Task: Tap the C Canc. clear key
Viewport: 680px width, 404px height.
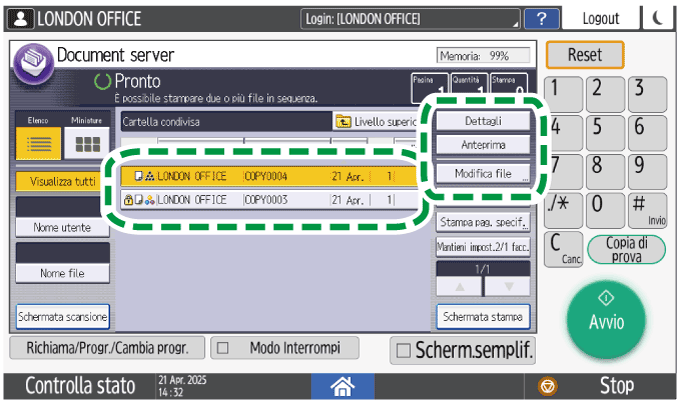Action: pos(563,250)
